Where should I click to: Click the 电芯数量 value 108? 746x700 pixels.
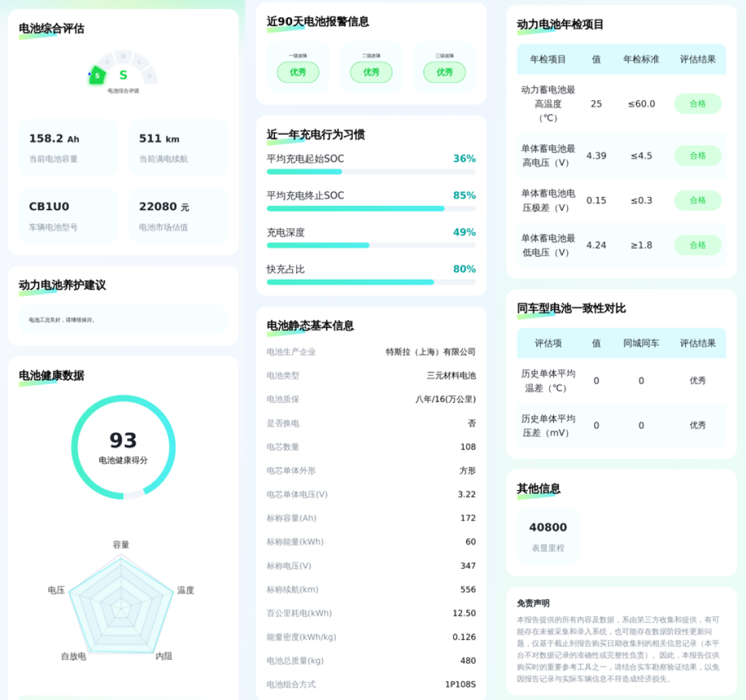point(468,447)
